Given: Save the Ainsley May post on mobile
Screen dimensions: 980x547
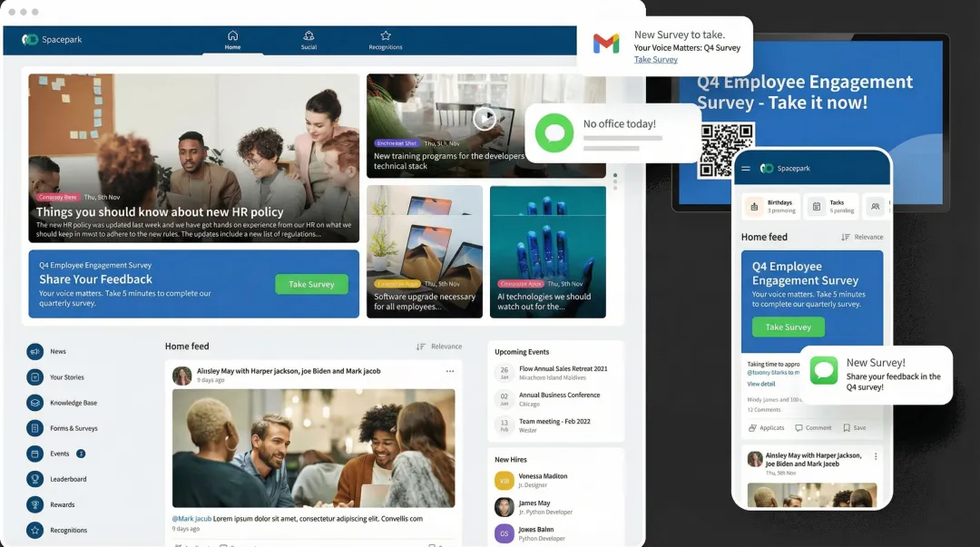Looking at the screenshot, I should click(854, 427).
